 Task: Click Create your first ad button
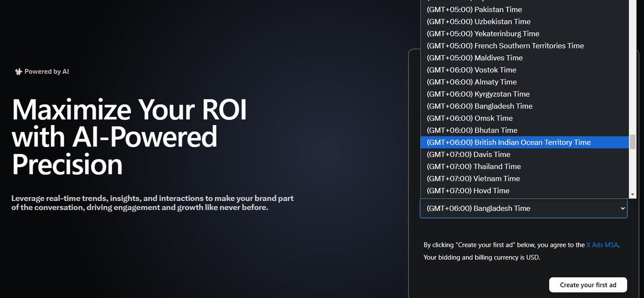pyautogui.click(x=588, y=285)
